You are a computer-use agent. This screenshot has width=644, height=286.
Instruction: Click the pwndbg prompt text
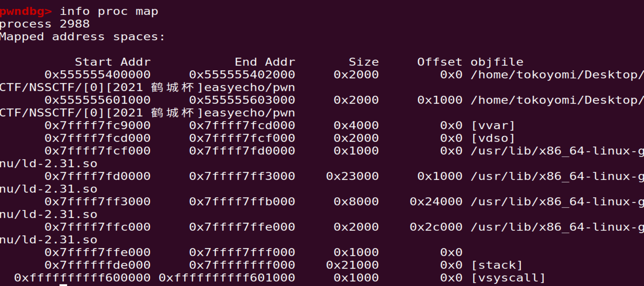pyautogui.click(x=25, y=11)
